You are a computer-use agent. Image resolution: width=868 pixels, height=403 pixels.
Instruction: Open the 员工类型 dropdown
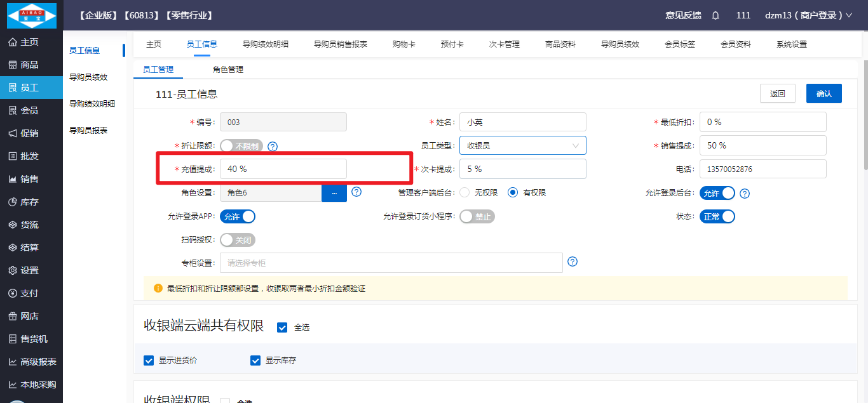click(522, 145)
